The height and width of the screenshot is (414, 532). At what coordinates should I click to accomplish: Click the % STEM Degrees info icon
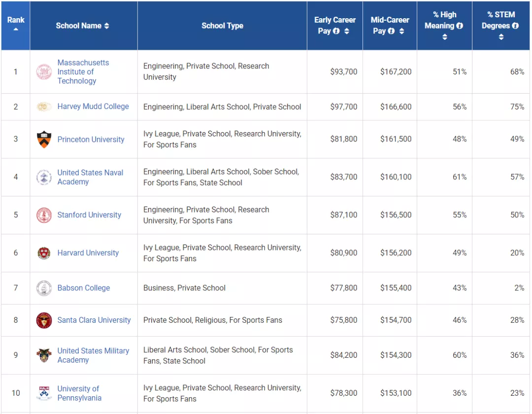[x=515, y=26]
